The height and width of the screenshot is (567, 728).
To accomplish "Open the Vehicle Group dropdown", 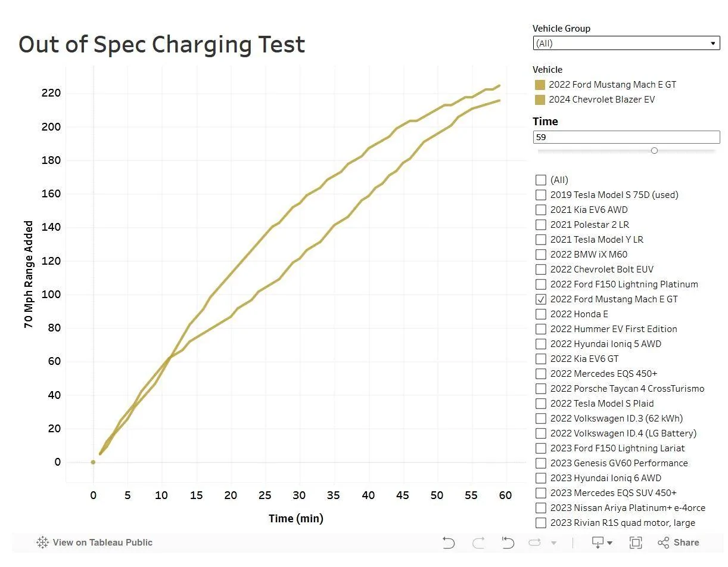I will (626, 44).
